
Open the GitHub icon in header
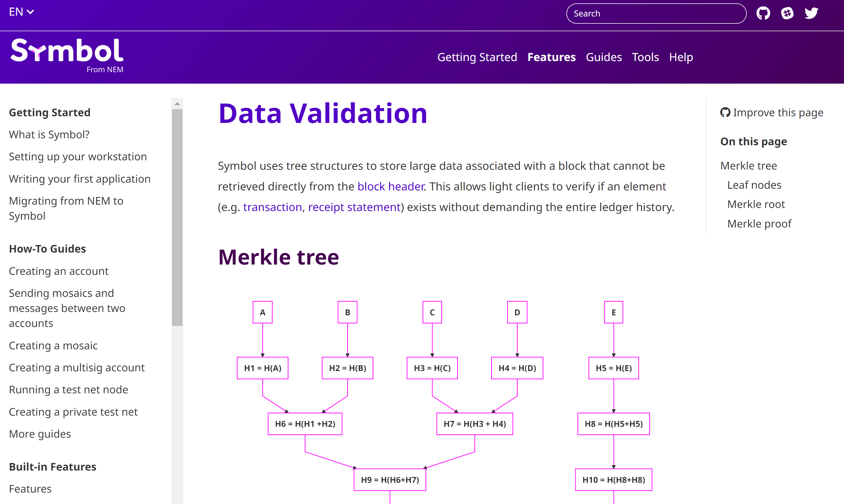click(763, 14)
